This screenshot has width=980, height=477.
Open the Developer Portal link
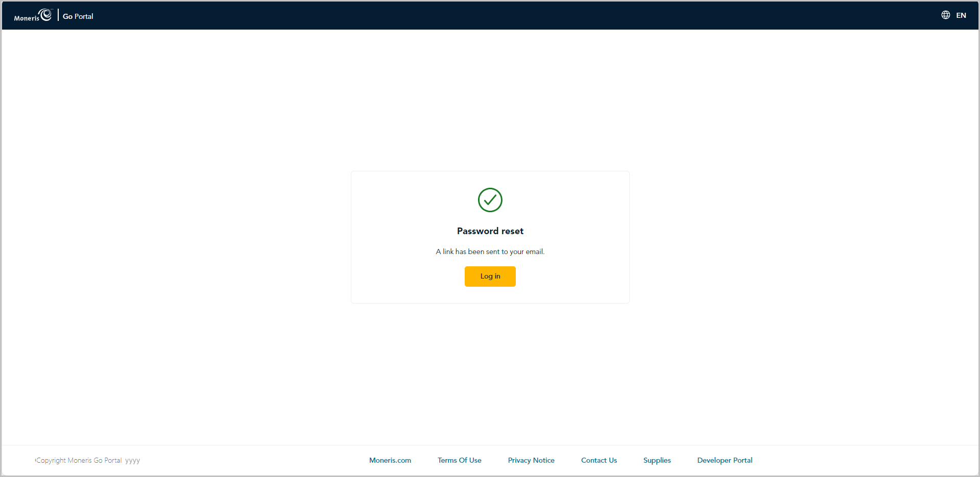coord(725,460)
